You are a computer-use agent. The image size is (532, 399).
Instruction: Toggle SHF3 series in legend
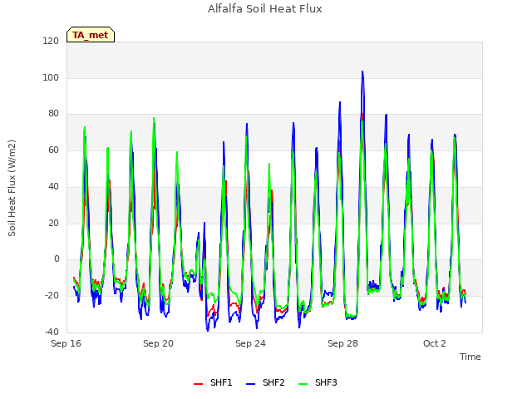point(318,382)
